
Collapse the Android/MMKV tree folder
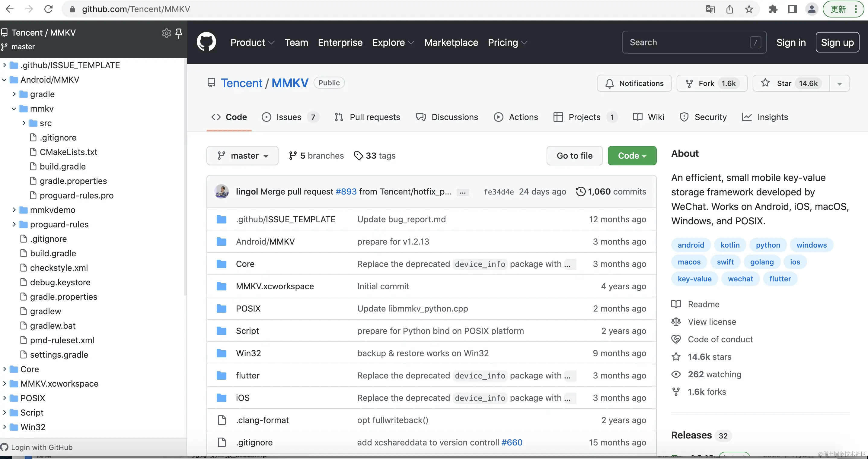point(5,80)
